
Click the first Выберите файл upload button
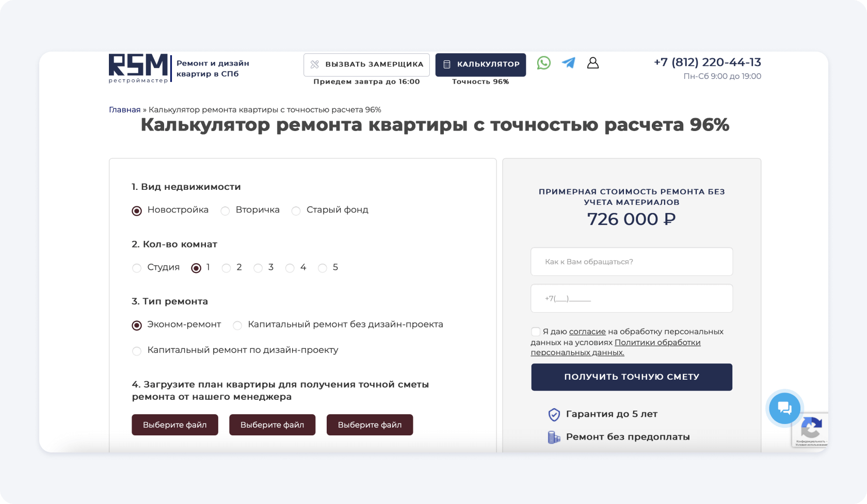(174, 425)
